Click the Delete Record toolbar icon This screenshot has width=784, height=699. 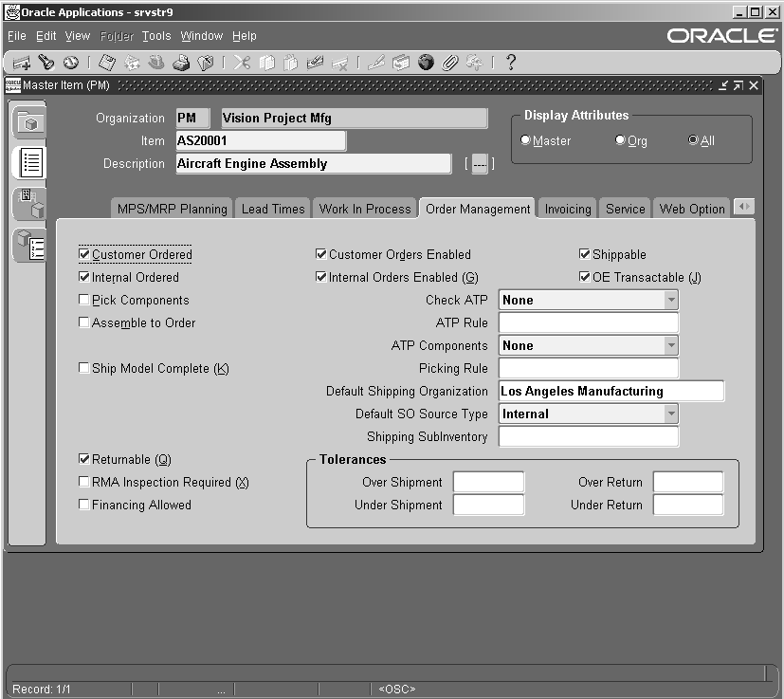coord(340,63)
